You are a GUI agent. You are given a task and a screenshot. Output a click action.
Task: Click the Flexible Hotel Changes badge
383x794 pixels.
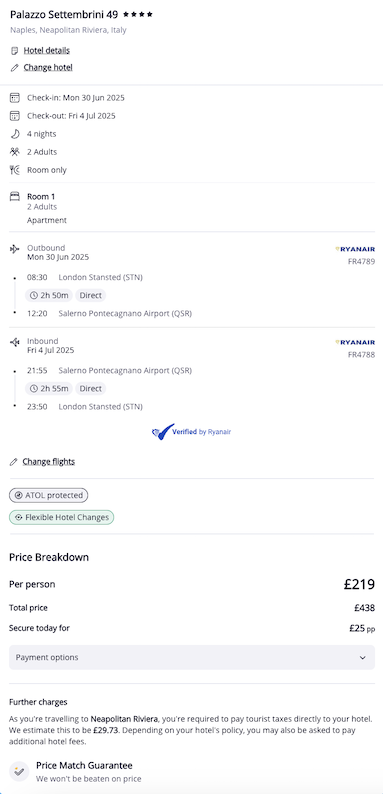[x=62, y=518]
